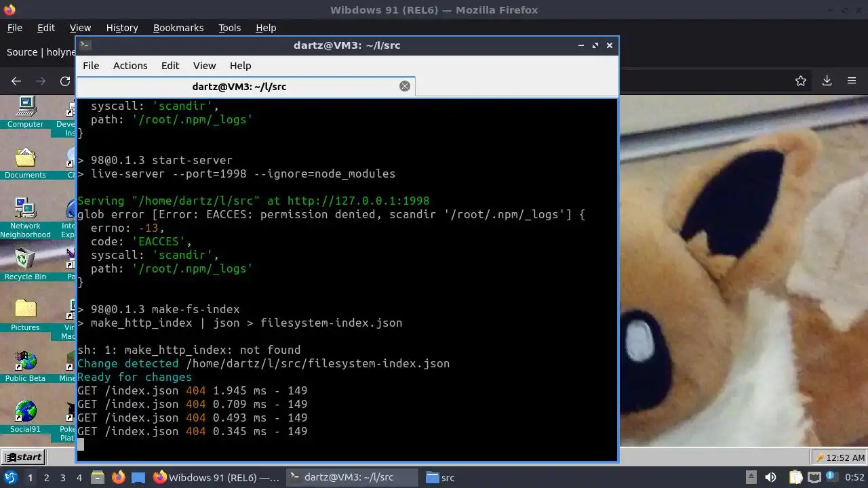
Task: Open Firefox View menu
Action: coord(80,28)
